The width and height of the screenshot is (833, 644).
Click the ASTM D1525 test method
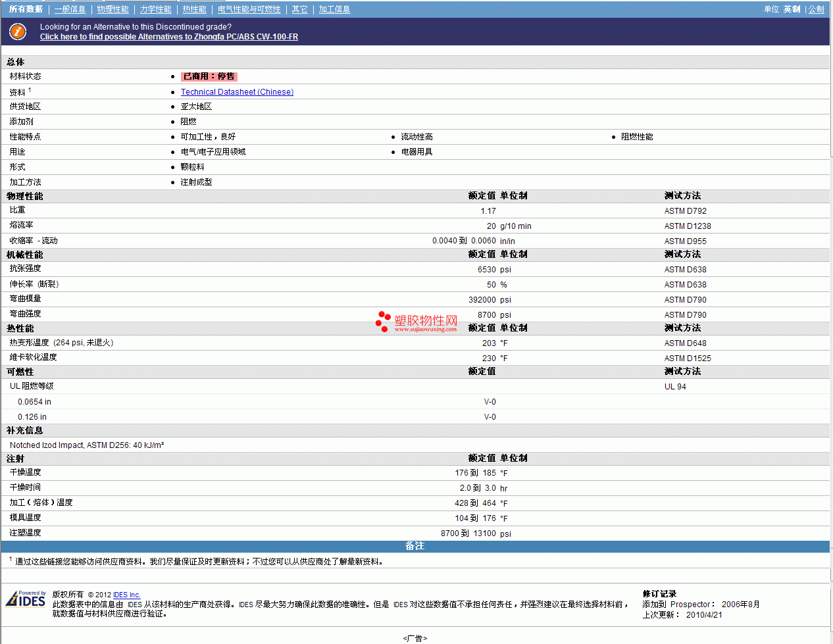pyautogui.click(x=688, y=359)
